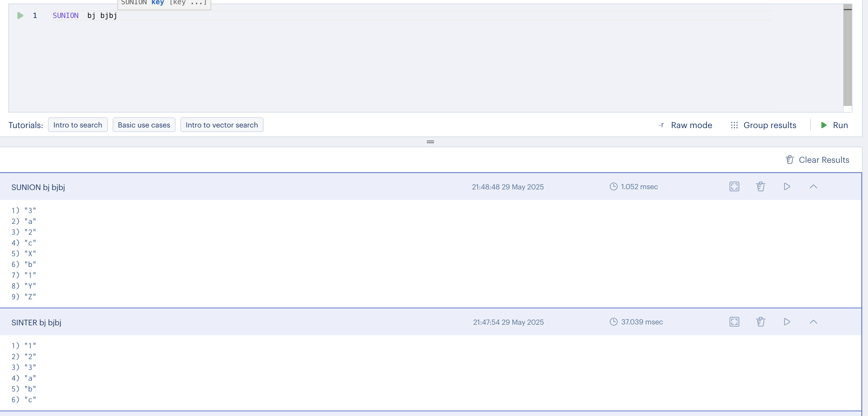Open the Intro to vector search tutorial
868x416 pixels.
pos(222,125)
